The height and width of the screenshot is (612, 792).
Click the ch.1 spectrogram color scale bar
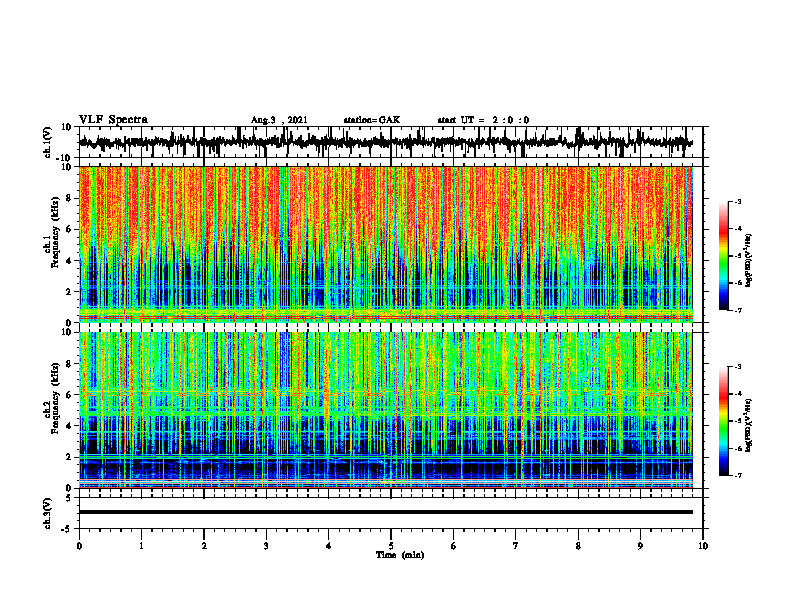pos(723,256)
